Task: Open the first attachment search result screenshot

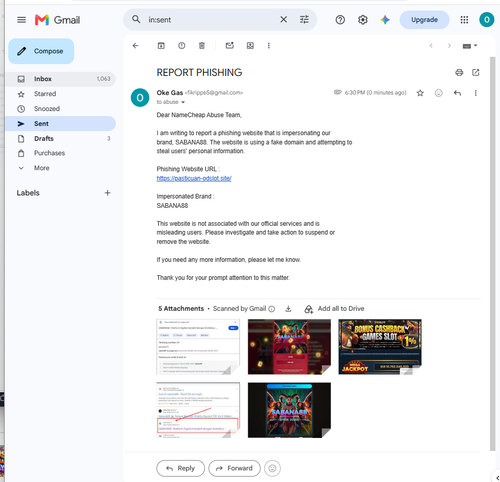Action: click(198, 347)
